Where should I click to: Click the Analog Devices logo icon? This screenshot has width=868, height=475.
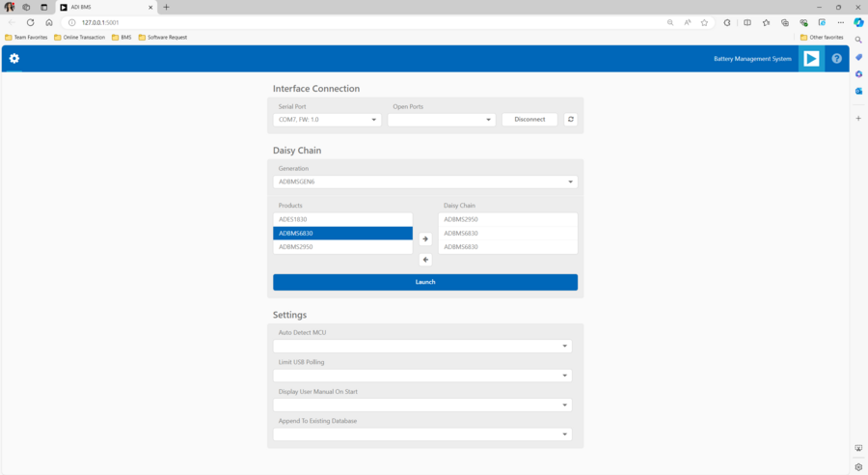[811, 59]
